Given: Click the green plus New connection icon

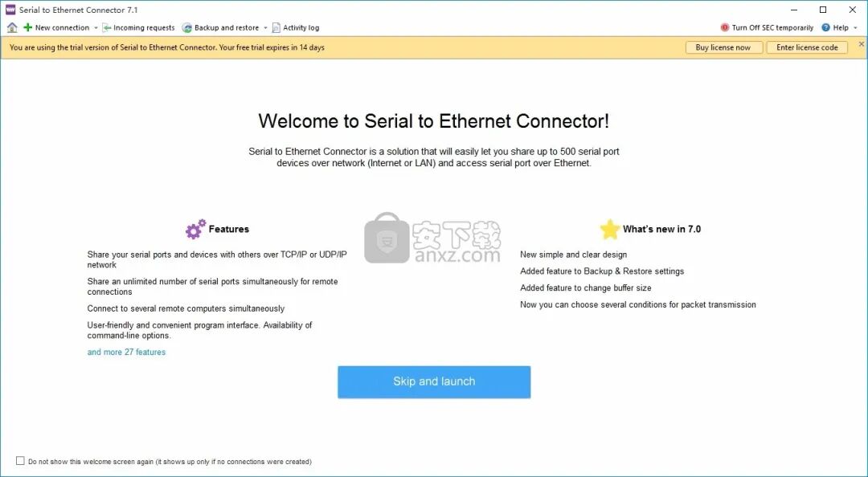Looking at the screenshot, I should (x=29, y=26).
